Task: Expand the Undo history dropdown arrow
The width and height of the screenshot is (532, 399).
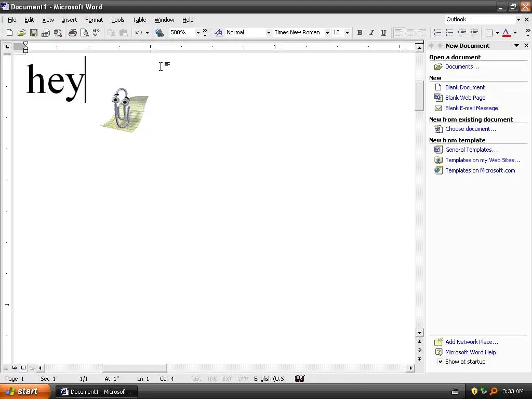Action: point(147,33)
